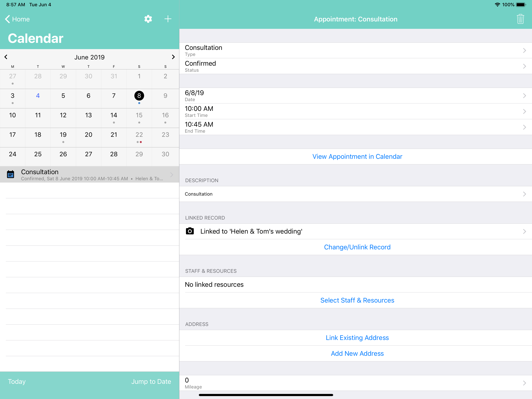Change the 6/8/19 Date field
Screen dimensions: 532x399
point(355,95)
